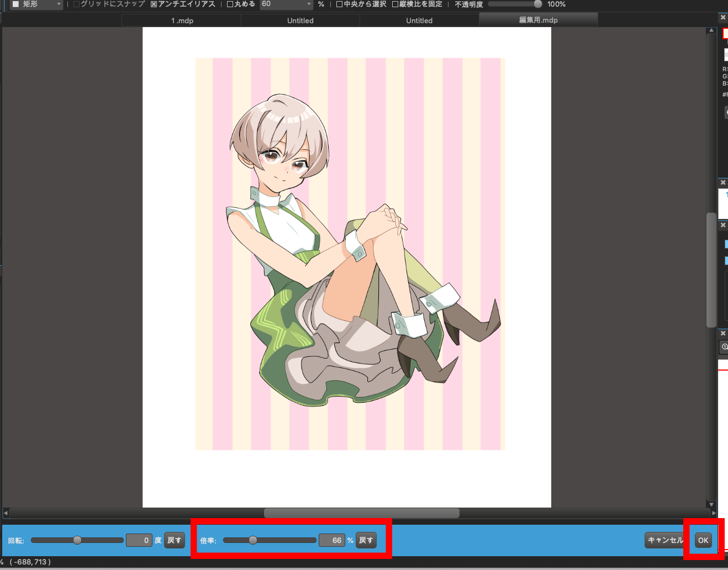Image resolution: width=728 pixels, height=570 pixels.
Task: Click the horizontal scrollbar right arrow
Action: pyautogui.click(x=713, y=513)
